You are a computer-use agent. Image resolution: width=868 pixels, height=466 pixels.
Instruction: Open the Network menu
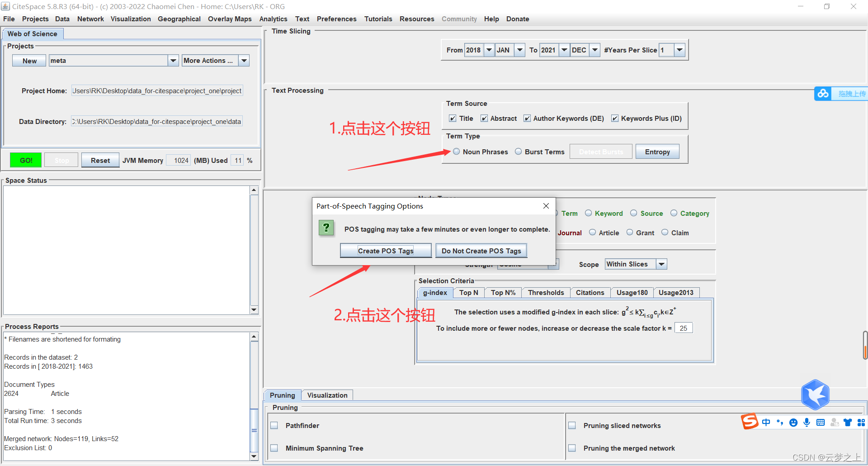click(90, 19)
